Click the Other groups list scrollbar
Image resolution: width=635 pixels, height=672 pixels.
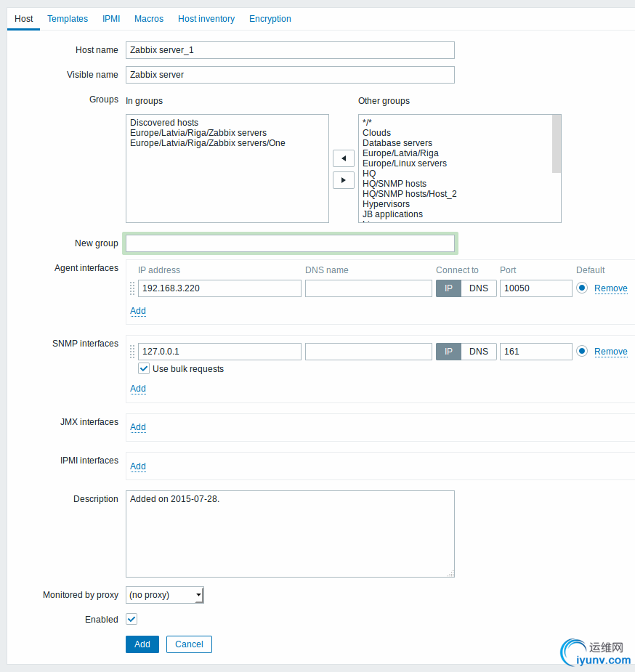click(556, 144)
